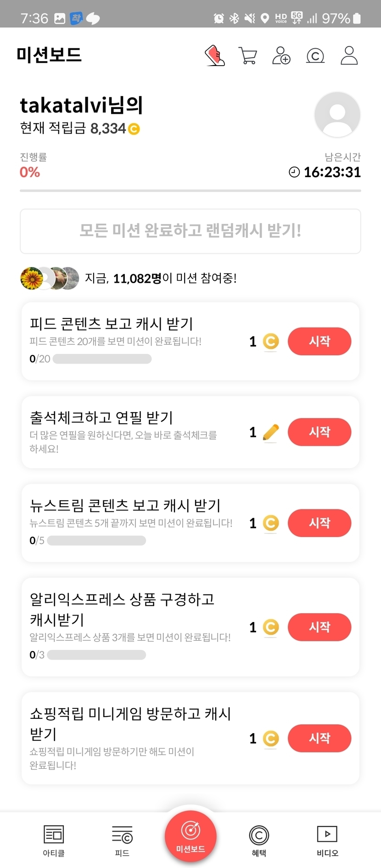Tap the gray profile avatar picture

[x=337, y=114]
